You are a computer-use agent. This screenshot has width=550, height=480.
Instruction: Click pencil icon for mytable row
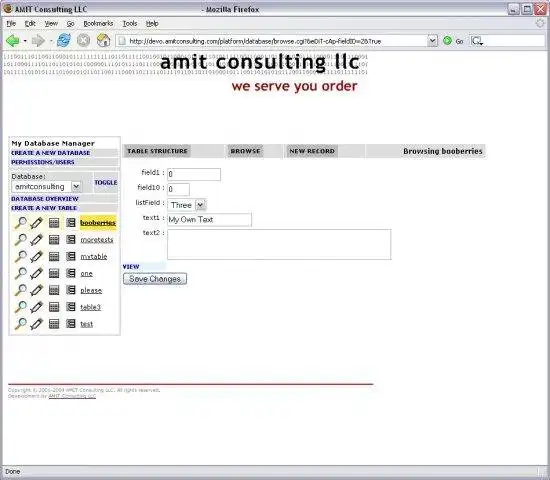[x=36, y=256]
